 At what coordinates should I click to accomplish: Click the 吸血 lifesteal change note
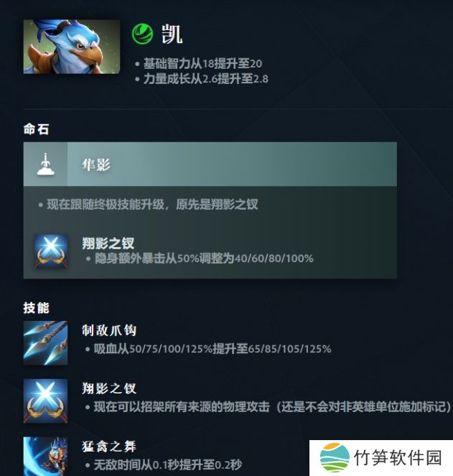click(x=213, y=349)
